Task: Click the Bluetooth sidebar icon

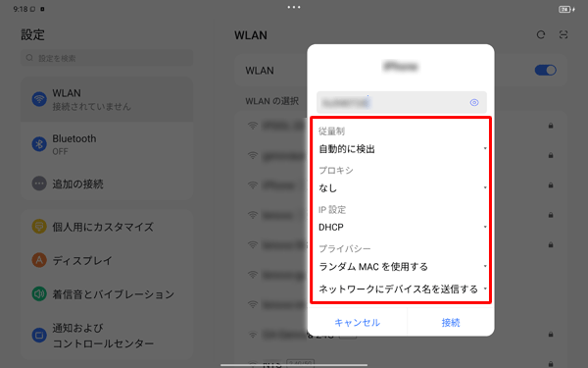Action: [39, 144]
